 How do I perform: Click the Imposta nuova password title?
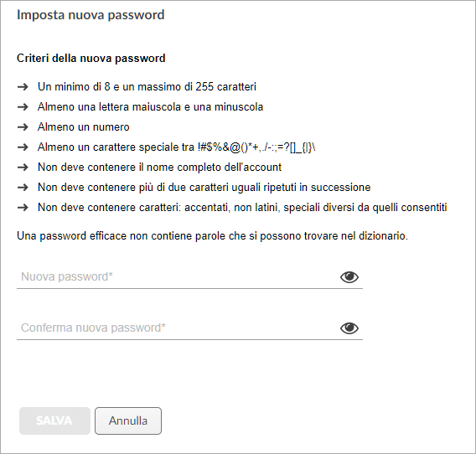tap(91, 15)
